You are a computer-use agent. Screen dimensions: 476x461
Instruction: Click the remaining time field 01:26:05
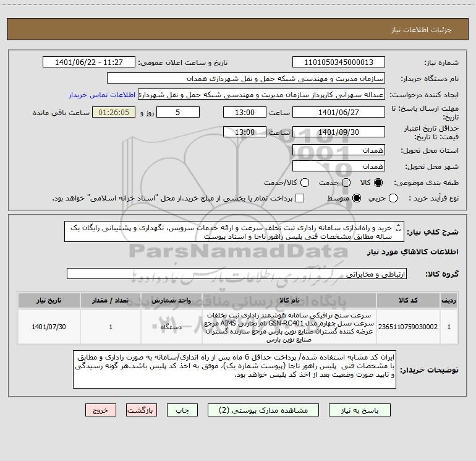(x=114, y=112)
